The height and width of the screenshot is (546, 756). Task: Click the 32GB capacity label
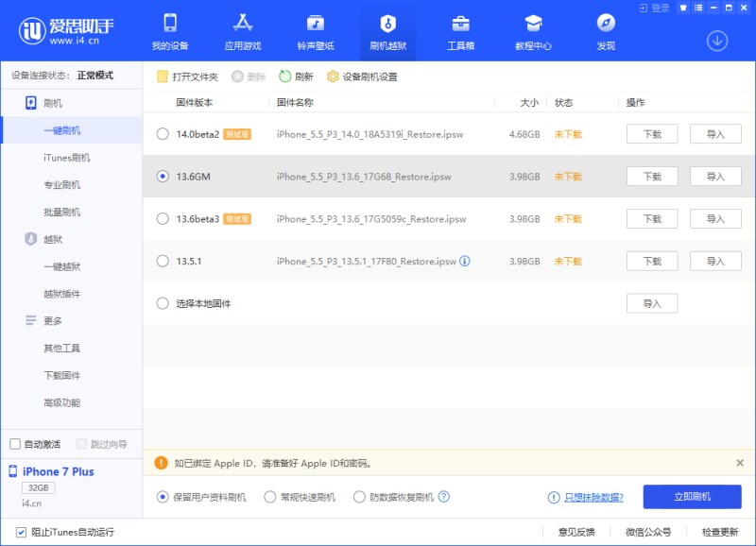tap(38, 487)
